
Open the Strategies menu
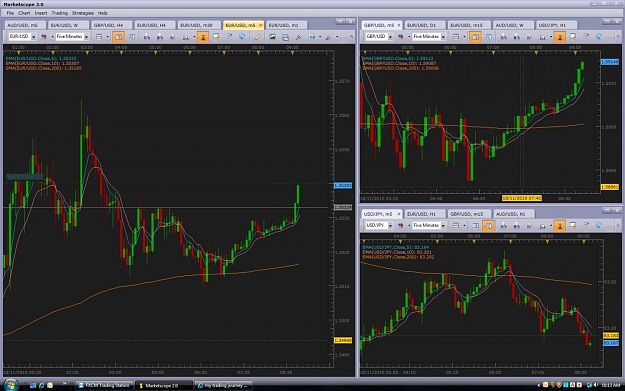83,13
